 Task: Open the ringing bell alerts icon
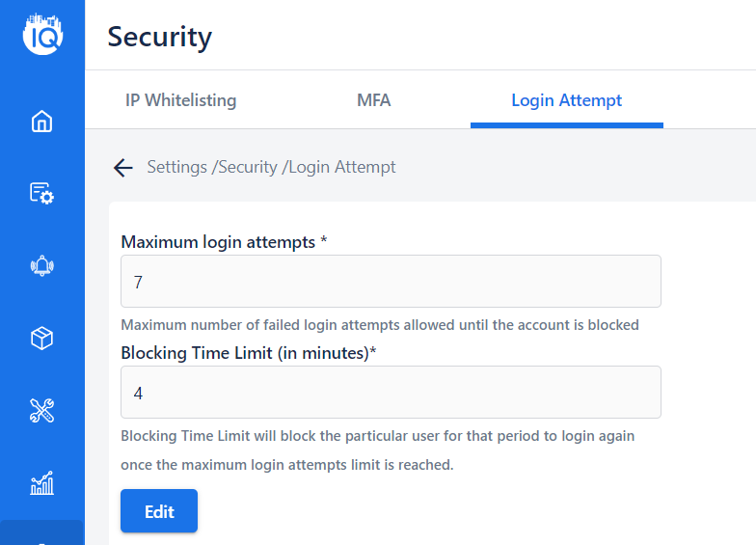(x=42, y=266)
